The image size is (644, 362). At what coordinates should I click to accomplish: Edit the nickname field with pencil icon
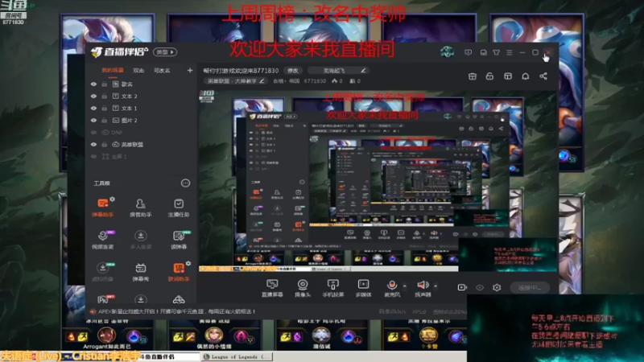[x=337, y=71]
